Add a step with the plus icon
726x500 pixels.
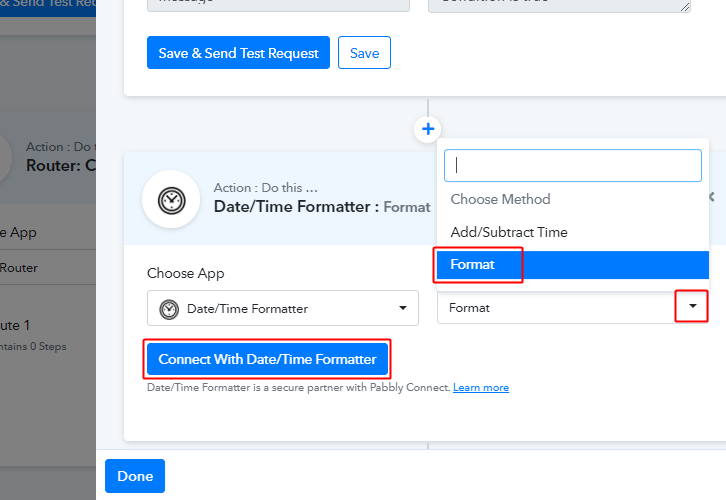428,129
